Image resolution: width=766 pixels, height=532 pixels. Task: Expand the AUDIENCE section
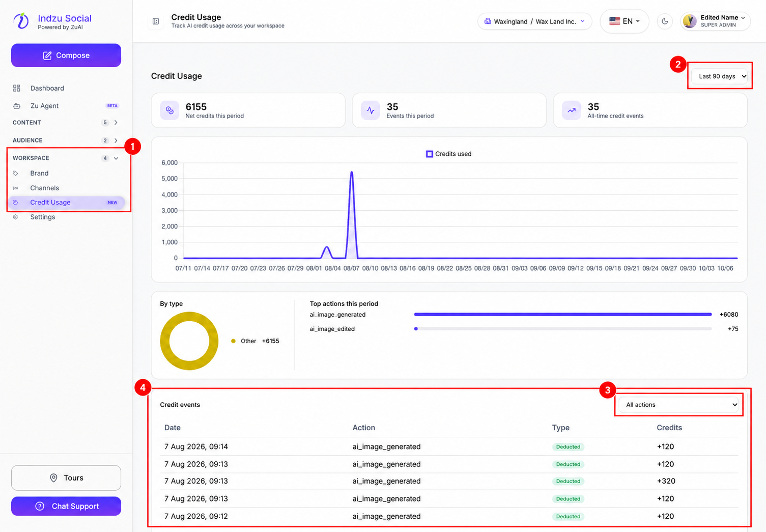coord(66,141)
